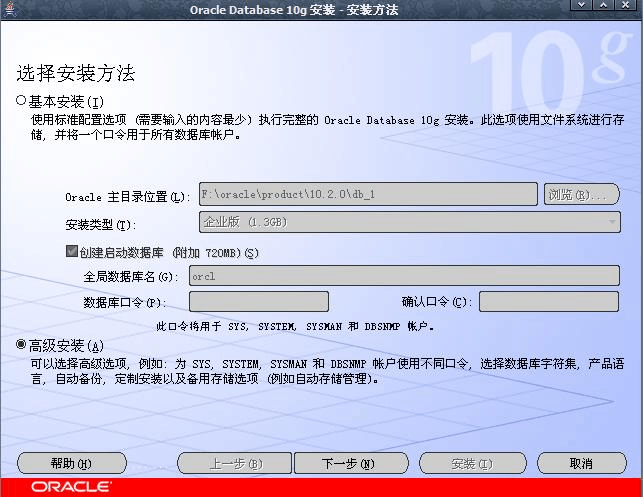This screenshot has height=497, width=643.
Task: Select the 基本安装 radio button
Action: click(21, 100)
